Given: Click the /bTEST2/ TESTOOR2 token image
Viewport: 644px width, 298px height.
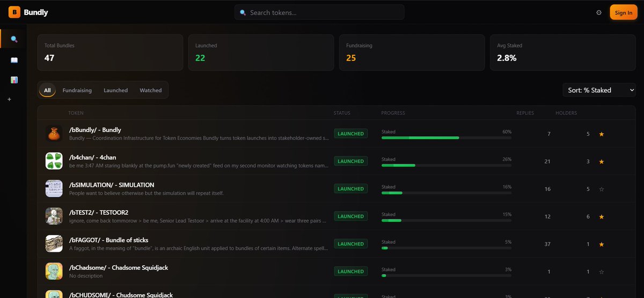Looking at the screenshot, I should pyautogui.click(x=54, y=216).
